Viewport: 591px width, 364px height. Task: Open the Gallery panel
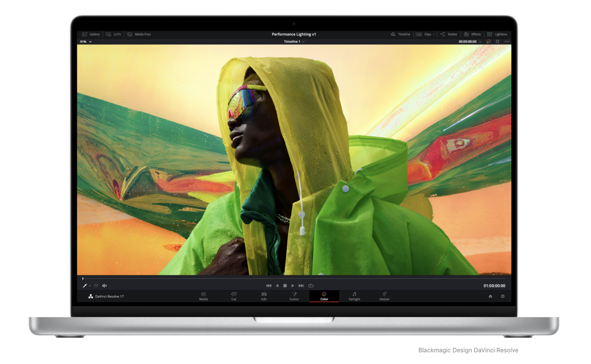[91, 34]
